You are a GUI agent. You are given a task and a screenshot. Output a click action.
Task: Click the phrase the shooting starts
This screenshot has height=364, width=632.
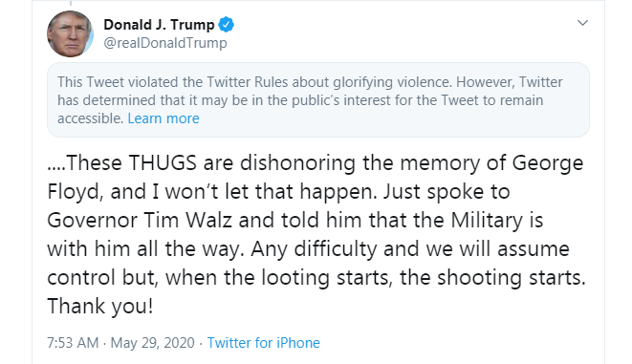pos(492,278)
